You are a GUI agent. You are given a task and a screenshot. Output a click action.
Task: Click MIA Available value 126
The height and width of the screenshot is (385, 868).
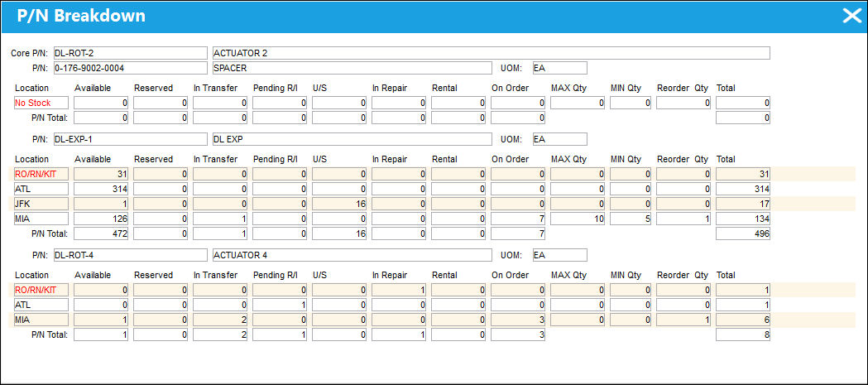101,219
